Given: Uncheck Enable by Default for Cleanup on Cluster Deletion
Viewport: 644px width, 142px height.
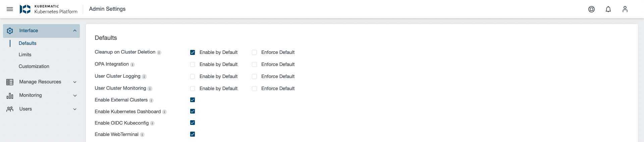Looking at the screenshot, I should point(193,52).
